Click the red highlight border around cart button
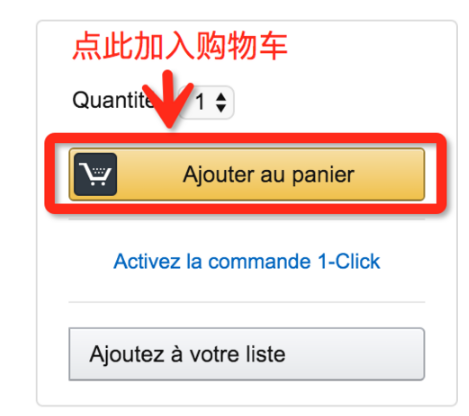 tap(246, 138)
